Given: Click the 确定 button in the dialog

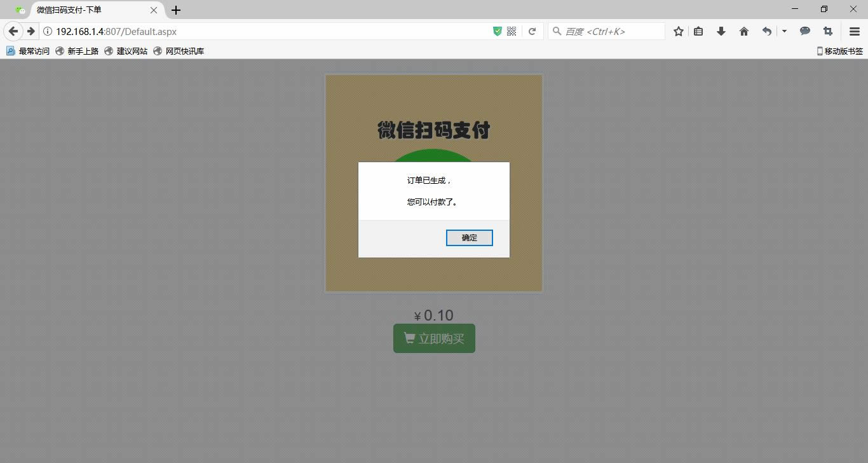Looking at the screenshot, I should click(469, 238).
